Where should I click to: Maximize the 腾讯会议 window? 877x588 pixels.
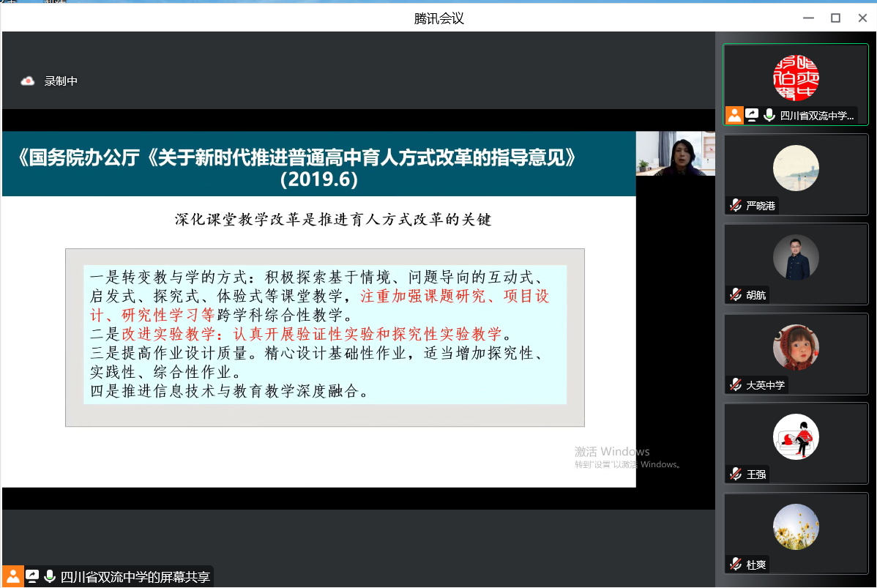(x=835, y=18)
